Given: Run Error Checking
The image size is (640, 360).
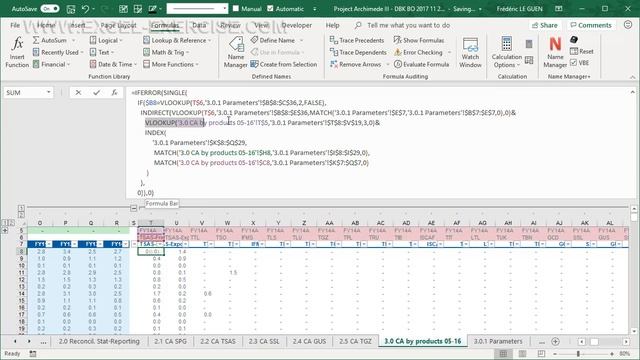Looking at the screenshot, I should click(418, 52).
